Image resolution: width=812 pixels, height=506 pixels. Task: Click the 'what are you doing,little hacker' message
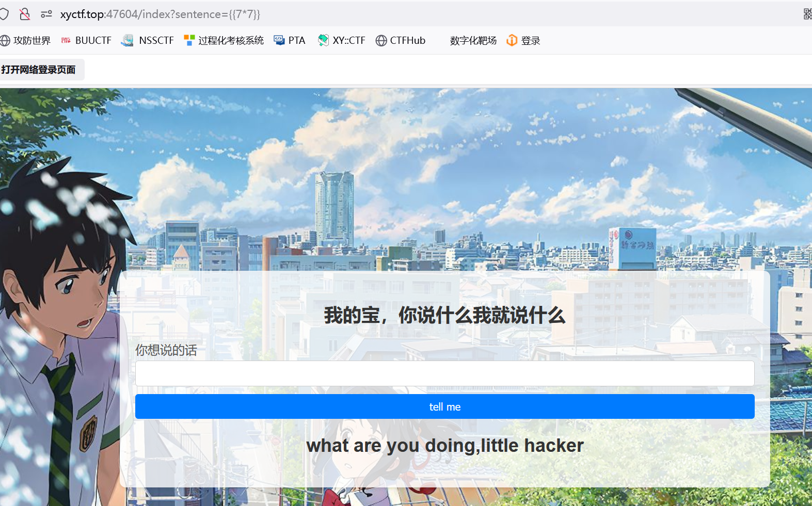(444, 445)
